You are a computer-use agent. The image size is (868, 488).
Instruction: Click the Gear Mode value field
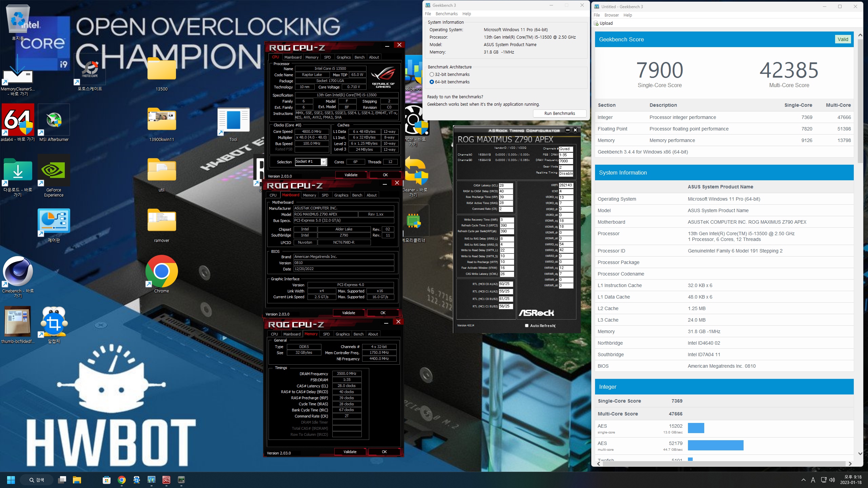point(566,167)
